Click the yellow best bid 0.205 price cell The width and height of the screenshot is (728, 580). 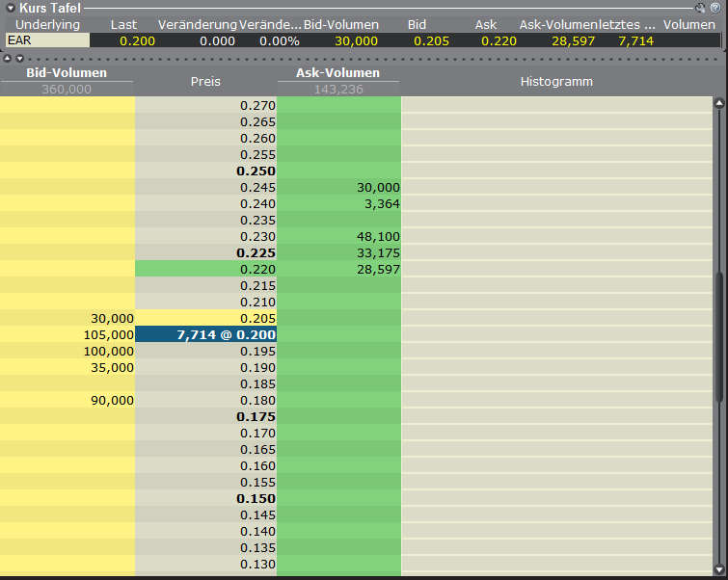point(205,318)
